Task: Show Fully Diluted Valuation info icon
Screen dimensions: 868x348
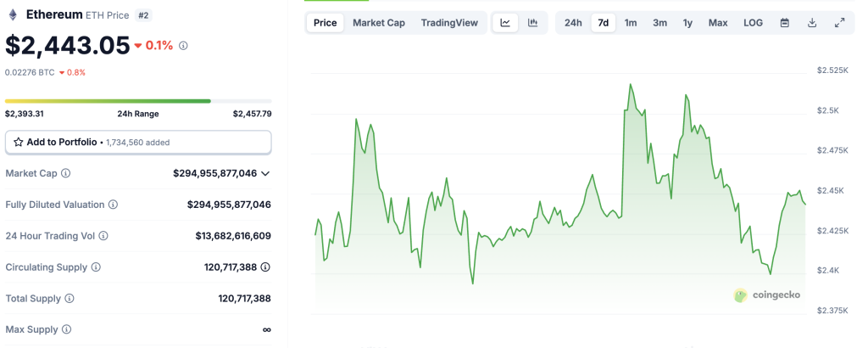Action: (113, 205)
